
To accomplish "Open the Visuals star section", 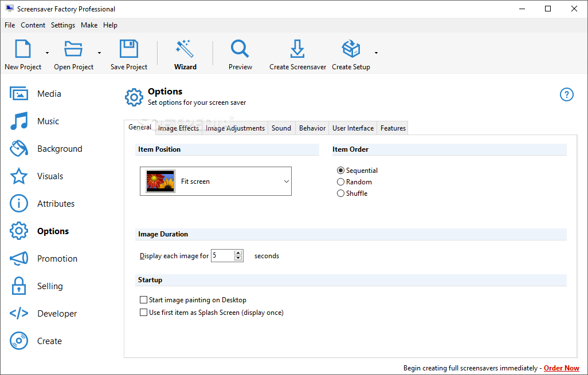I will pos(36,176).
